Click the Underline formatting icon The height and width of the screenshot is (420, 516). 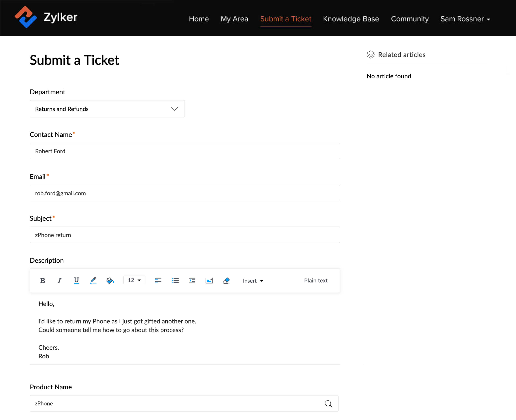click(76, 280)
